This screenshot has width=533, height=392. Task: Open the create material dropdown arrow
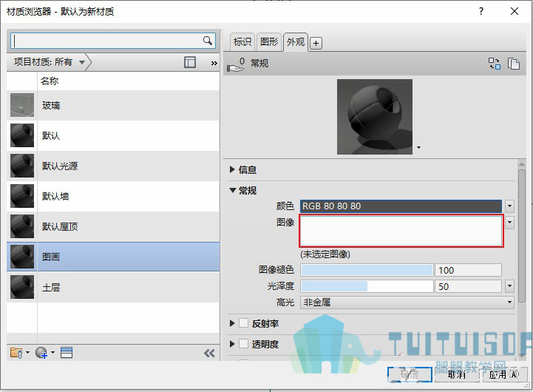(52, 353)
